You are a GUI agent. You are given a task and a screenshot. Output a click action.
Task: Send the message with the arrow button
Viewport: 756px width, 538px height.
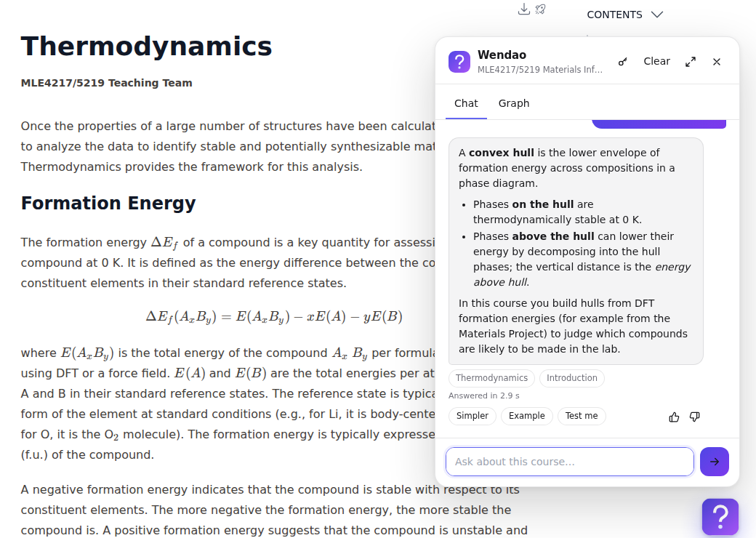(x=714, y=462)
